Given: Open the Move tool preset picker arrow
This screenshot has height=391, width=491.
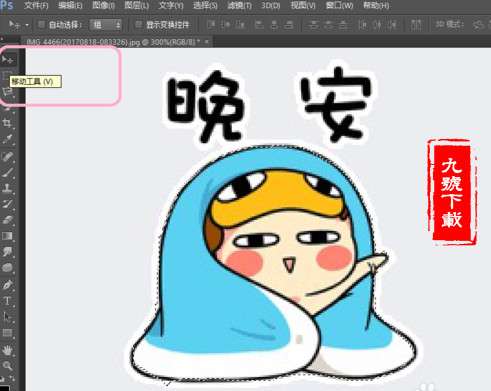Looking at the screenshot, I should [27, 25].
